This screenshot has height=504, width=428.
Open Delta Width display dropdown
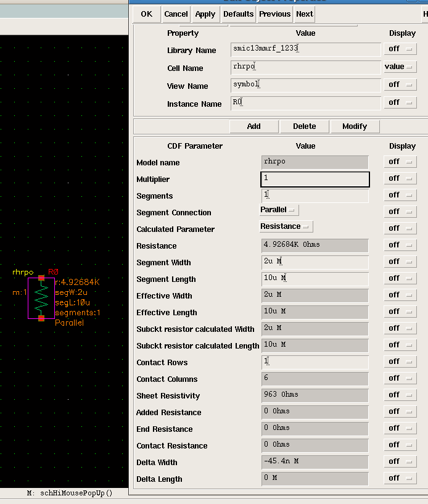tap(400, 461)
